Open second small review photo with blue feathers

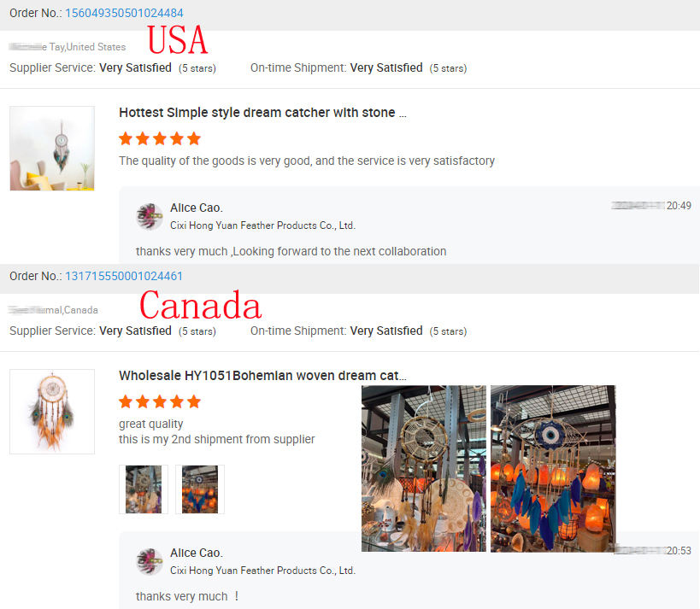coord(199,489)
